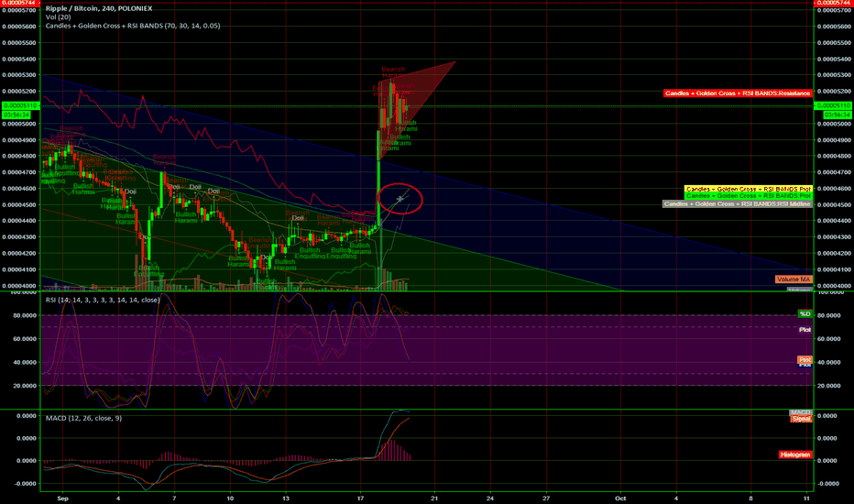The image size is (854, 504).
Task: Click the 20.0000 level on left RSI scale
Action: pyautogui.click(x=25, y=386)
